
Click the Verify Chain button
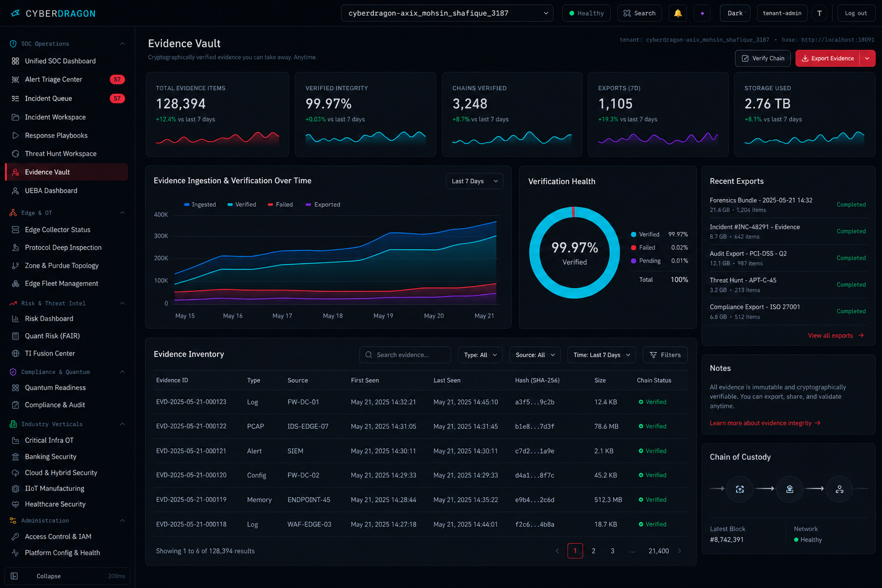pos(763,59)
